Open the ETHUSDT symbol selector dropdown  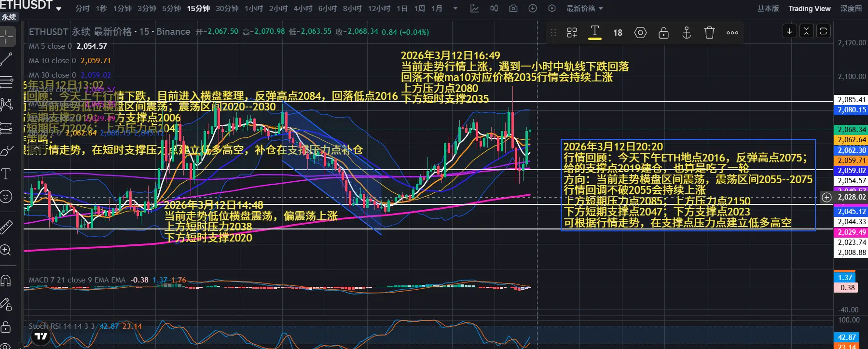(x=31, y=6)
